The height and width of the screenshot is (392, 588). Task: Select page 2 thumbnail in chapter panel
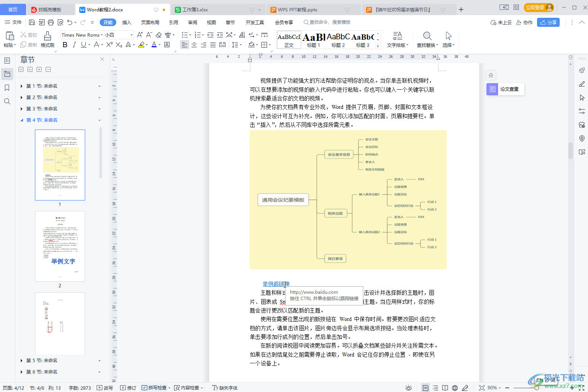click(x=60, y=246)
